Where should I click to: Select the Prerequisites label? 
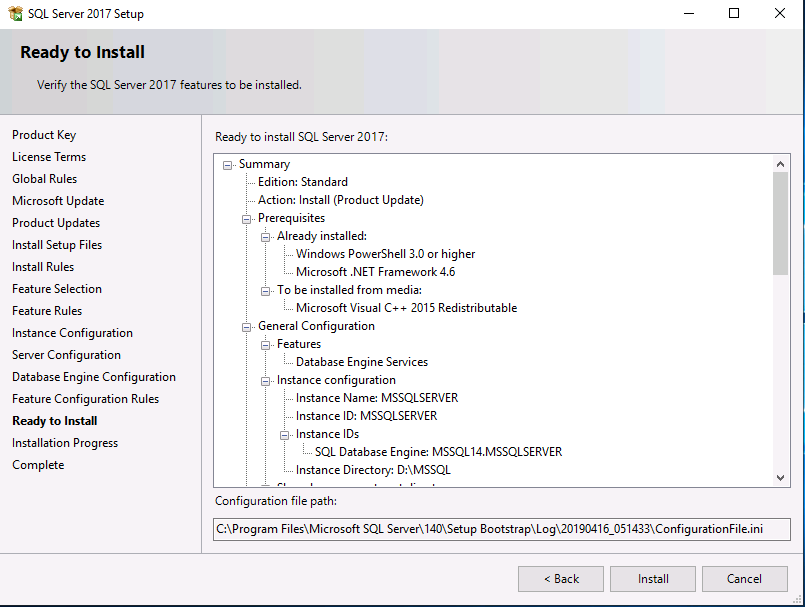(x=292, y=218)
